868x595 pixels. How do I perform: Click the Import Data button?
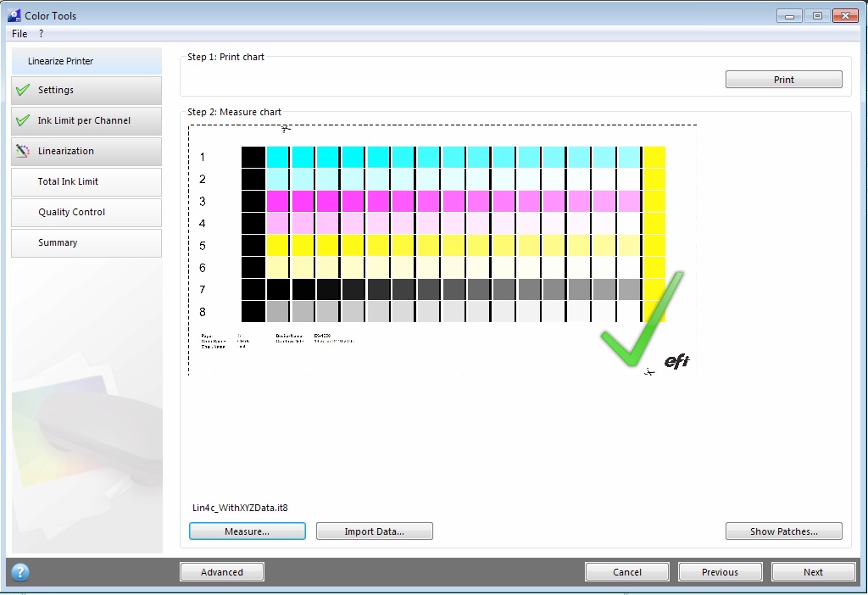coord(374,531)
